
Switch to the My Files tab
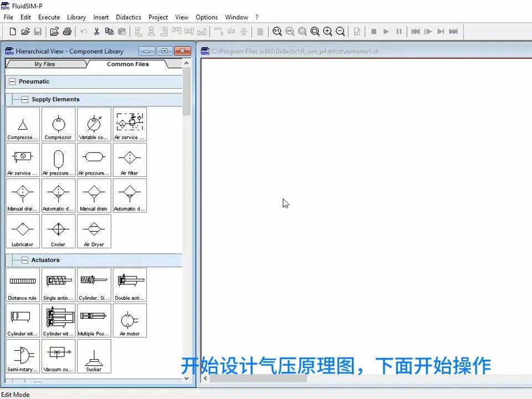pos(44,64)
